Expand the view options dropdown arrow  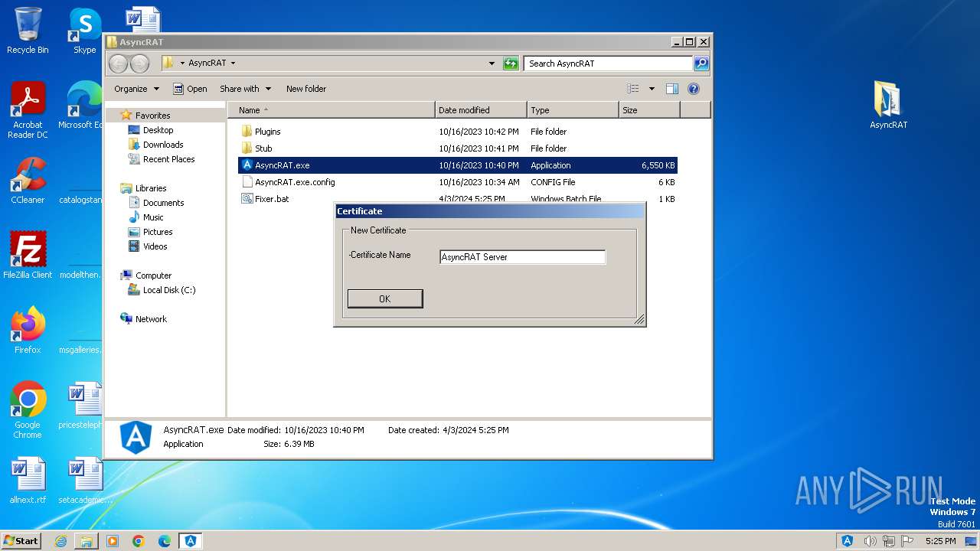tap(652, 89)
